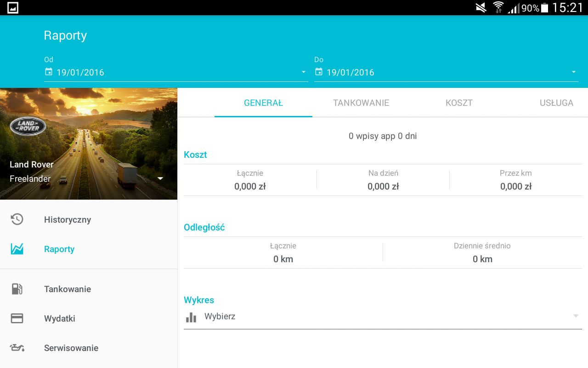The image size is (588, 368).
Task: Tap the highway vehicle header image
Action: click(x=89, y=144)
